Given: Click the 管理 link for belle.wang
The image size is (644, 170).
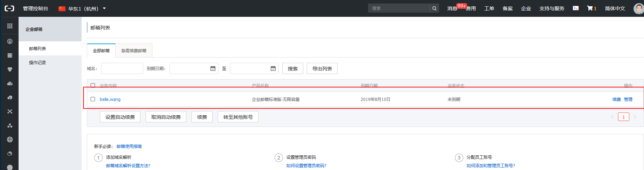Looking at the screenshot, I should [628, 100].
